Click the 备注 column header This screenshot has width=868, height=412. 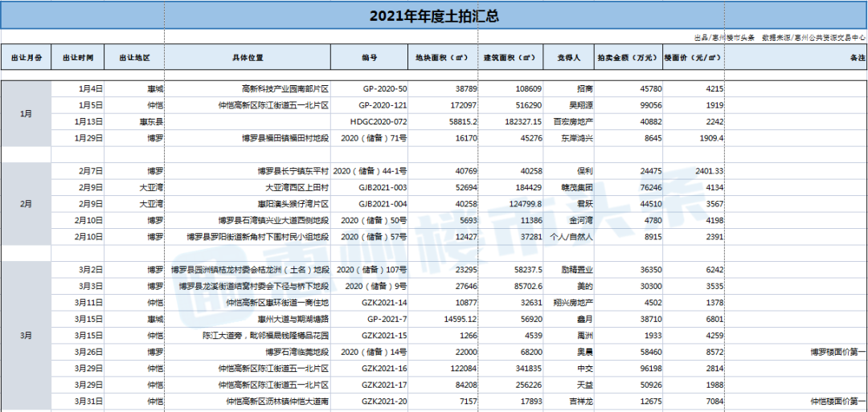pos(796,57)
